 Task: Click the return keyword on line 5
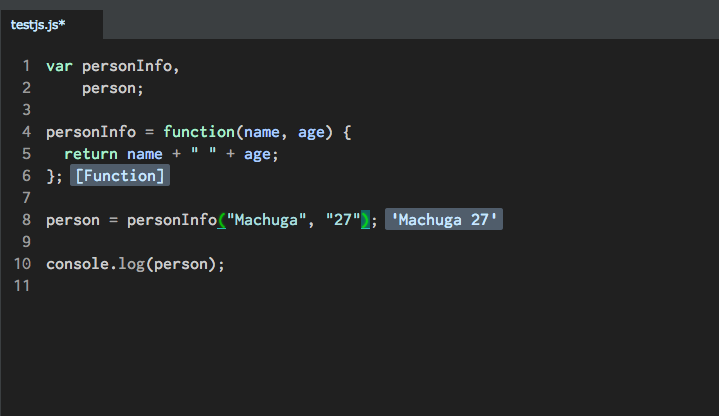click(x=90, y=154)
